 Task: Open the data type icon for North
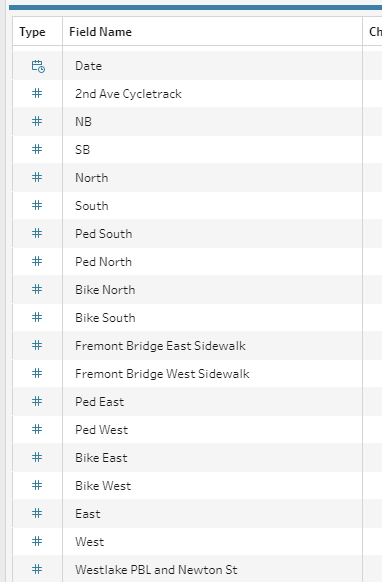coord(37,177)
